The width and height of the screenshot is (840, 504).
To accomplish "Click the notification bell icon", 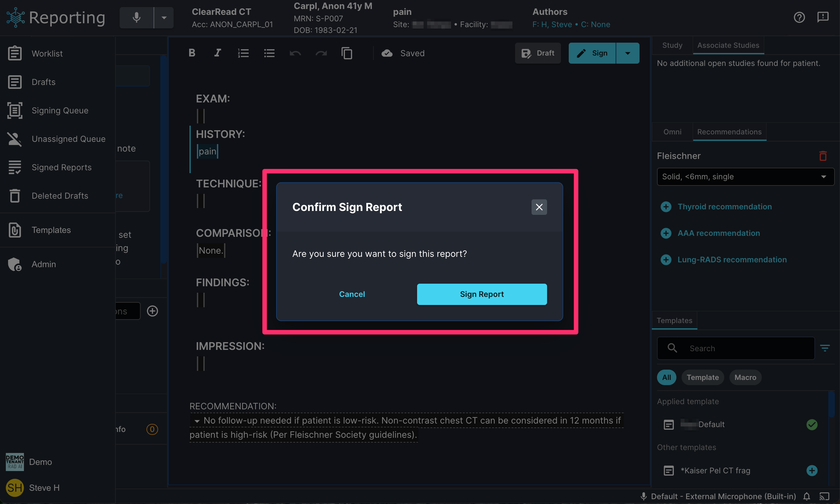I will coord(806,496).
